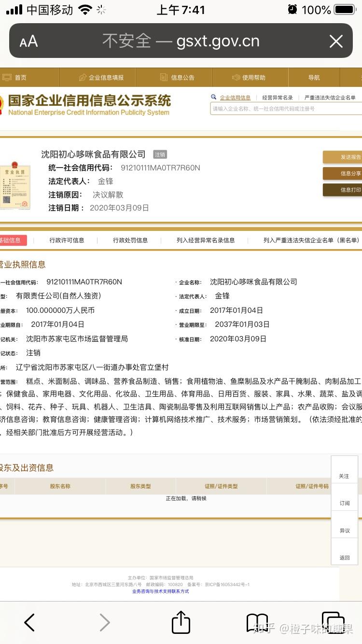Go to the 使用帮助 navigation item
This screenshot has width=362, height=644.
coord(249,77)
